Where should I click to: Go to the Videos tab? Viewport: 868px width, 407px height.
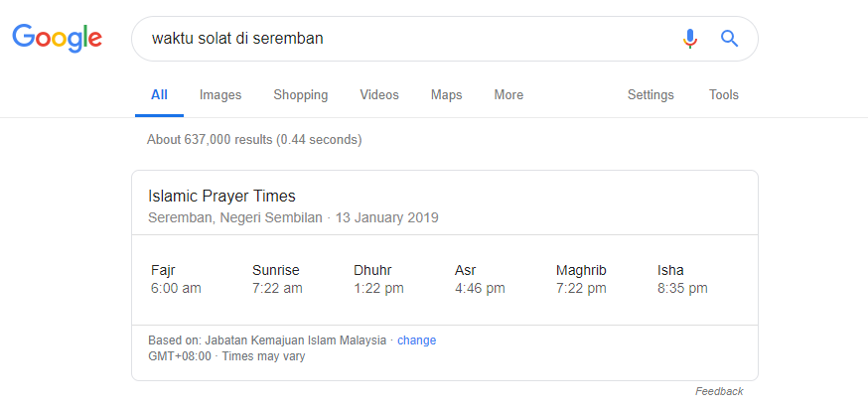[379, 95]
